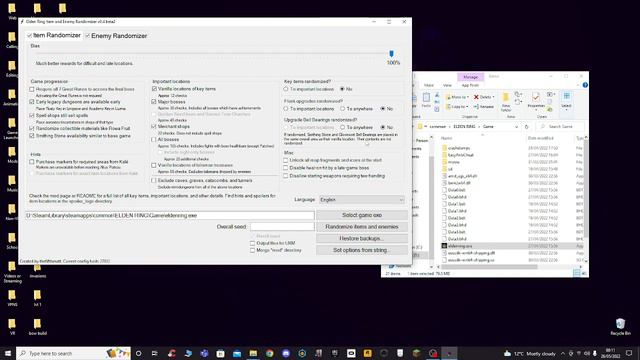640x360 pixels.
Task: Enable 'Require all 7 Great Runes' checkbox
Action: 32,89
